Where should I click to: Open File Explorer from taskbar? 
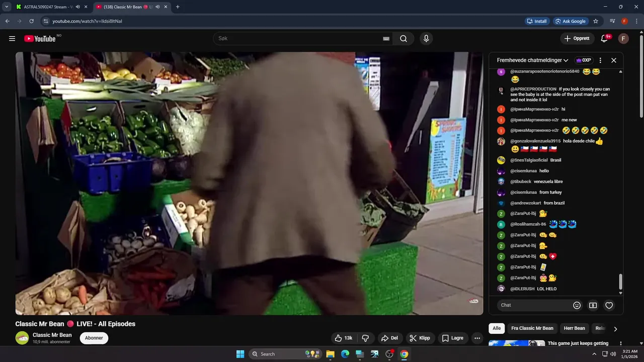tap(330, 354)
